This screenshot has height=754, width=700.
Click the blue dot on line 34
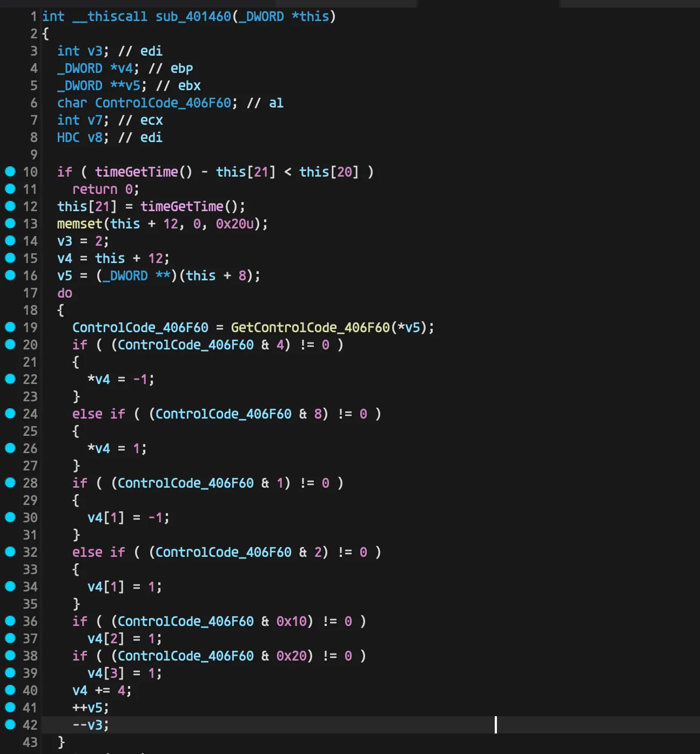[x=10, y=587]
